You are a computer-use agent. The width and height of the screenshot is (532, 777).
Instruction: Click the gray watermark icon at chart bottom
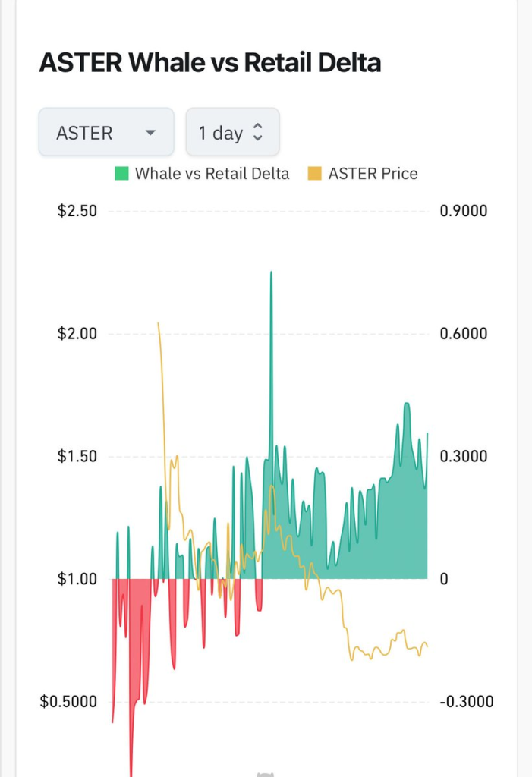point(265,773)
